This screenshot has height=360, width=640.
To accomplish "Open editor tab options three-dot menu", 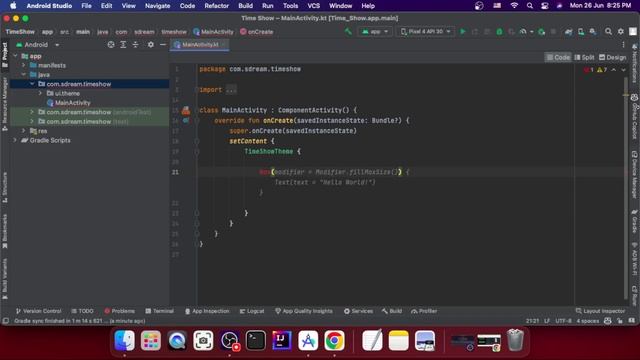I will 623,44.
